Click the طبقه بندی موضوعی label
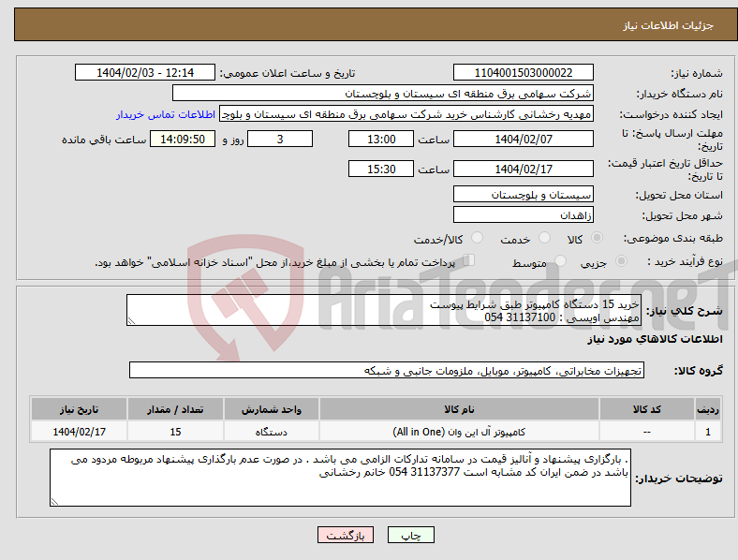Viewport: 738px width, 560px height. coord(673,238)
